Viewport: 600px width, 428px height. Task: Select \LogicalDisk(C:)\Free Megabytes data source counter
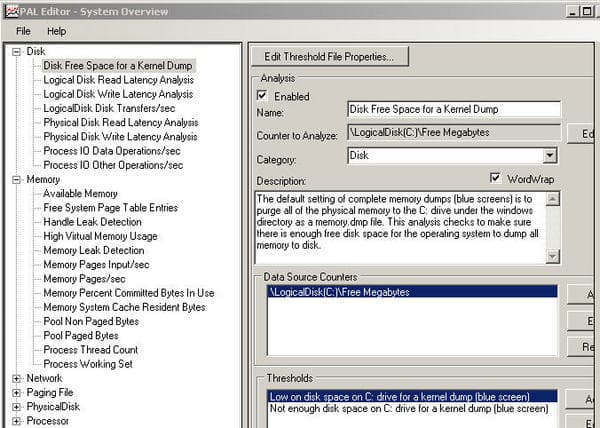pos(412,292)
